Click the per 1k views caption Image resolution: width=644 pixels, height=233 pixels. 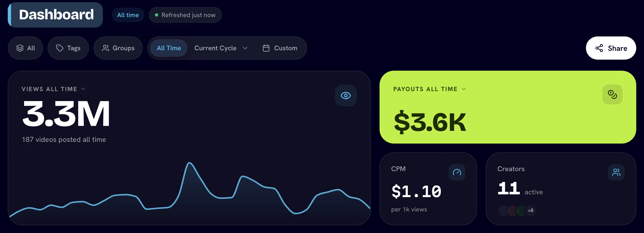click(409, 209)
